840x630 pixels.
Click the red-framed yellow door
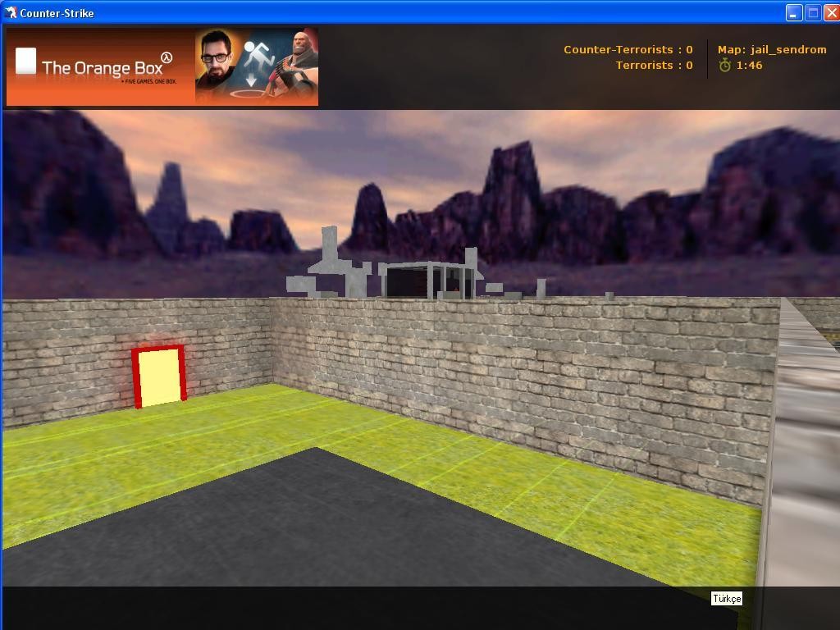pyautogui.click(x=159, y=377)
